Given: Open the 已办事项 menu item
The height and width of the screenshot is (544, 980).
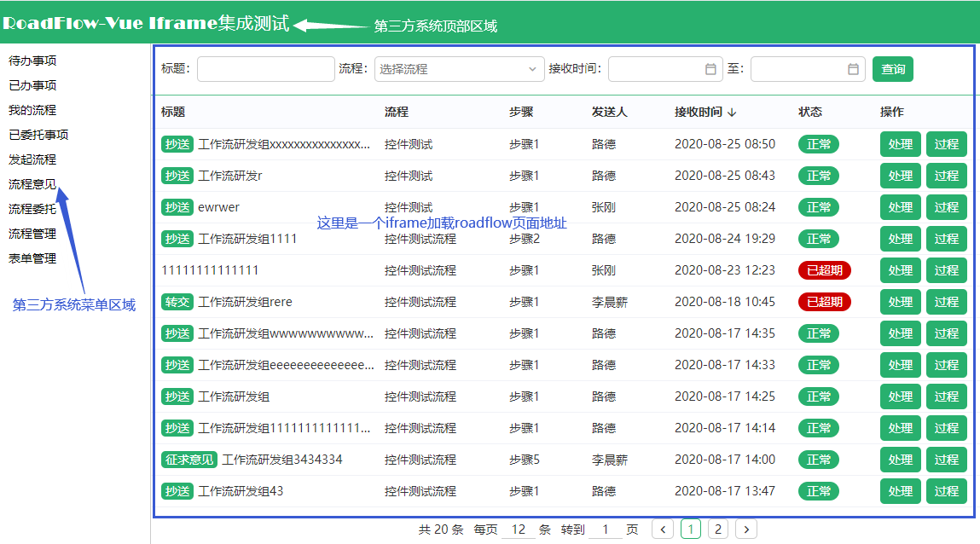Looking at the screenshot, I should click(x=32, y=85).
